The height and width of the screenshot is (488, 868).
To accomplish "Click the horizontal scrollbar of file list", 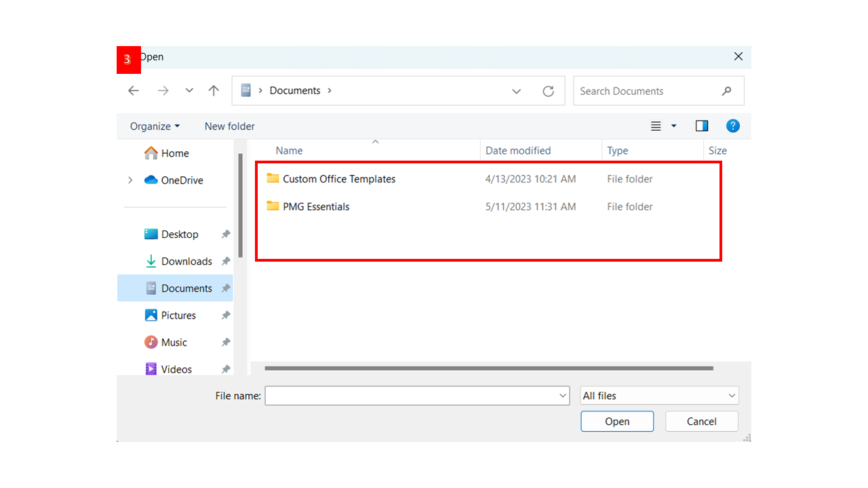I will tap(488, 368).
